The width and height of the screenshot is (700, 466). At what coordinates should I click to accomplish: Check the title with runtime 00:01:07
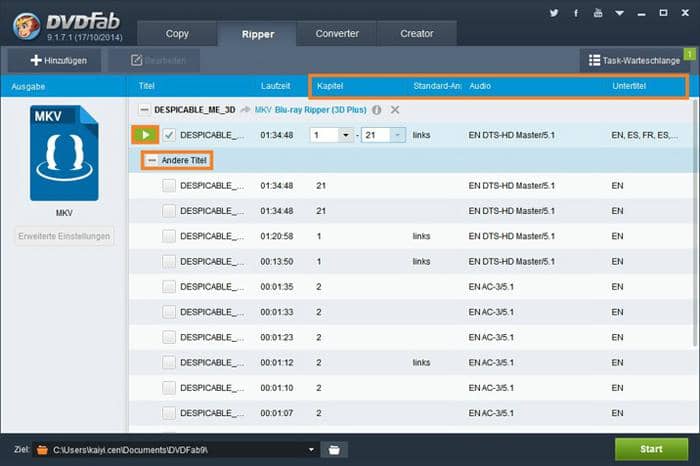(169, 413)
